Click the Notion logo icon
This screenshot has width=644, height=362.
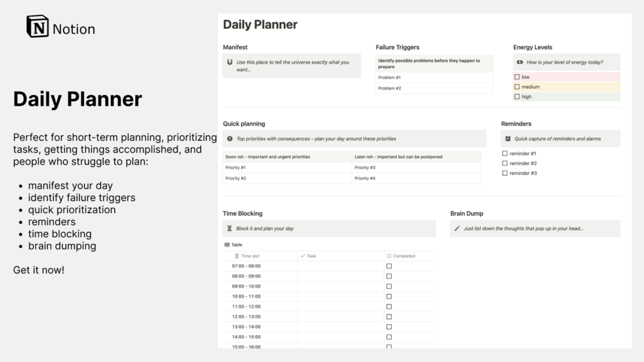click(38, 27)
